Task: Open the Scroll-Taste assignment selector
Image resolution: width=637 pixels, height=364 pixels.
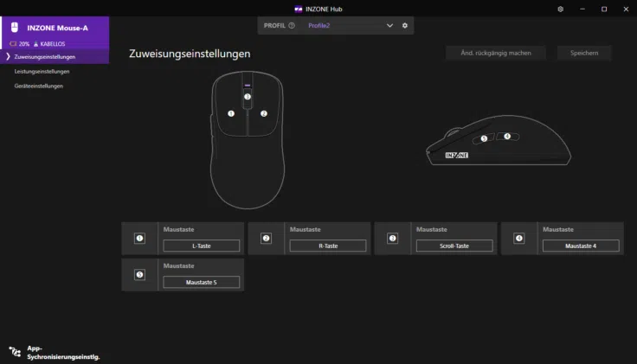Action: pyautogui.click(x=454, y=246)
